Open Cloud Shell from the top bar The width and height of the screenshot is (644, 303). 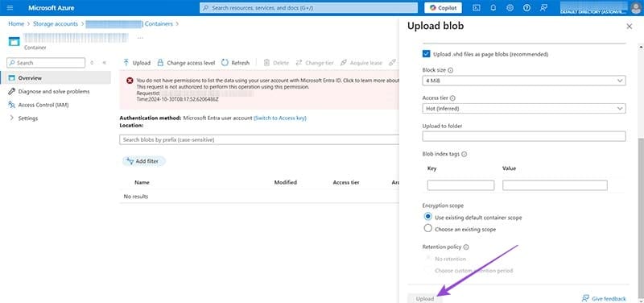pos(477,8)
